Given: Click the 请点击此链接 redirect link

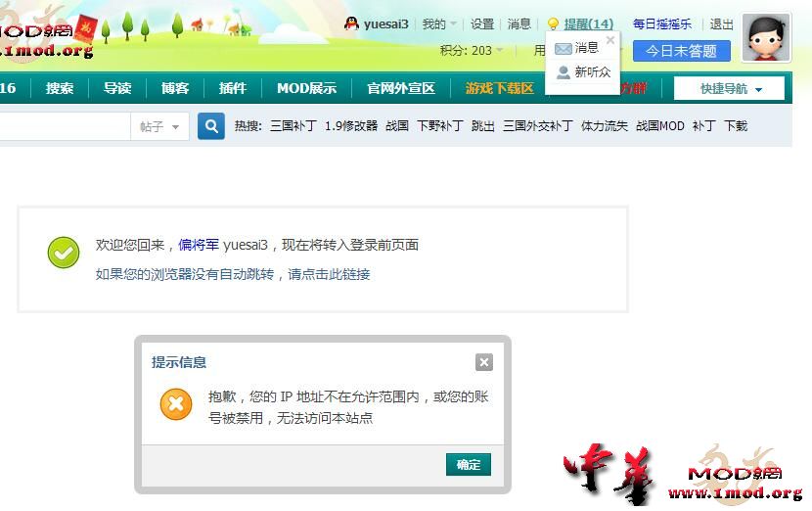Looking at the screenshot, I should point(329,274).
